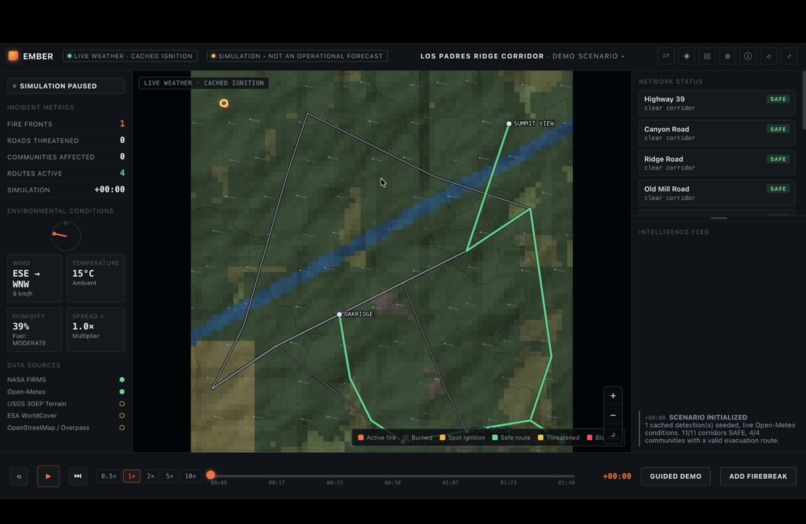Click the FIRE FRONTS metric value
The height and width of the screenshot is (524, 806).
(x=122, y=123)
